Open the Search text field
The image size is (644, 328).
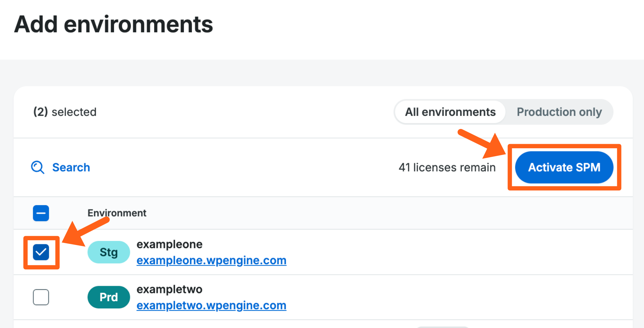pyautogui.click(x=71, y=167)
